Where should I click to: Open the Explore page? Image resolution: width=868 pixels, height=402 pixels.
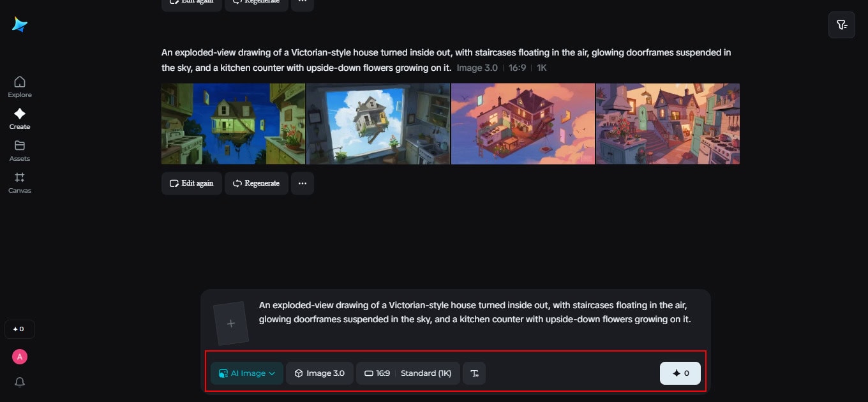pyautogui.click(x=20, y=87)
